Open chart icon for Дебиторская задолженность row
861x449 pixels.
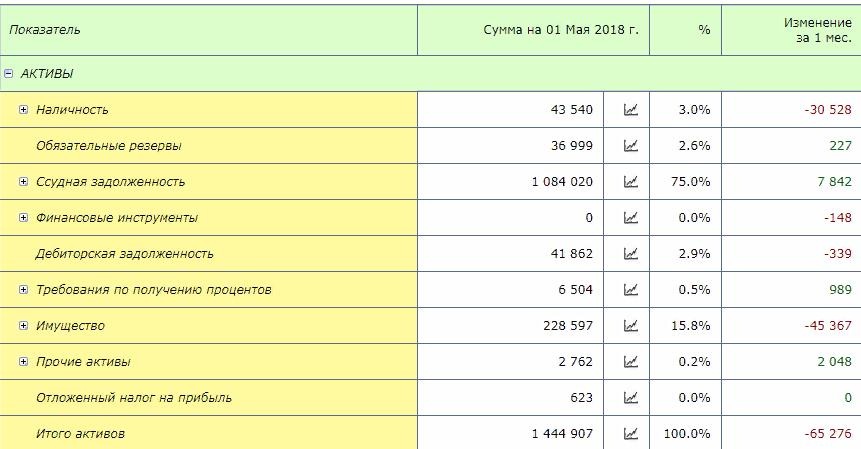[631, 254]
